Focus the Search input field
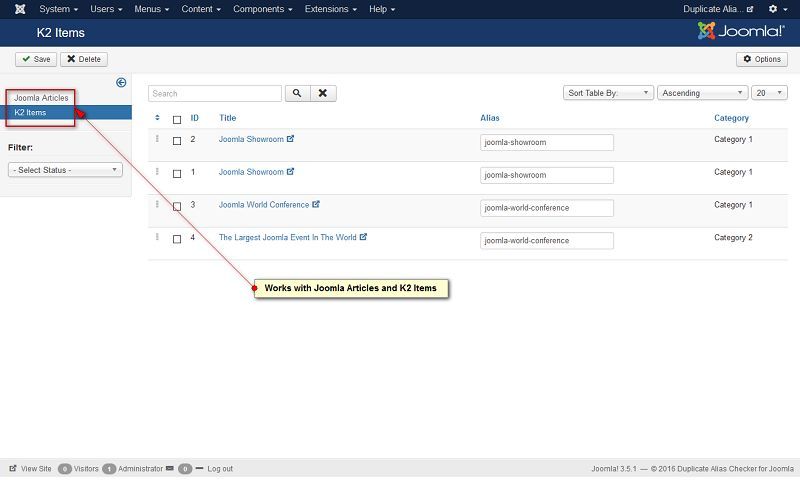Image resolution: width=800 pixels, height=495 pixels. click(x=215, y=93)
